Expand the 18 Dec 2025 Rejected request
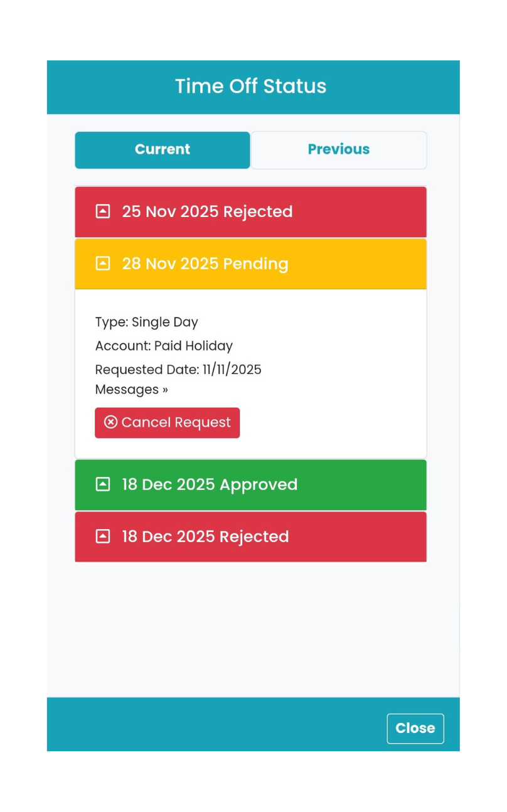 click(x=205, y=537)
